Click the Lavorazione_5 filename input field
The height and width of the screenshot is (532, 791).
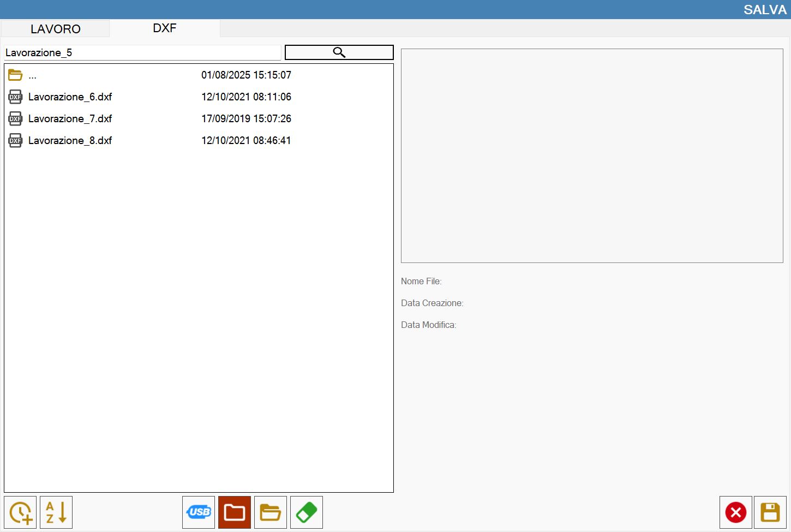(x=142, y=52)
